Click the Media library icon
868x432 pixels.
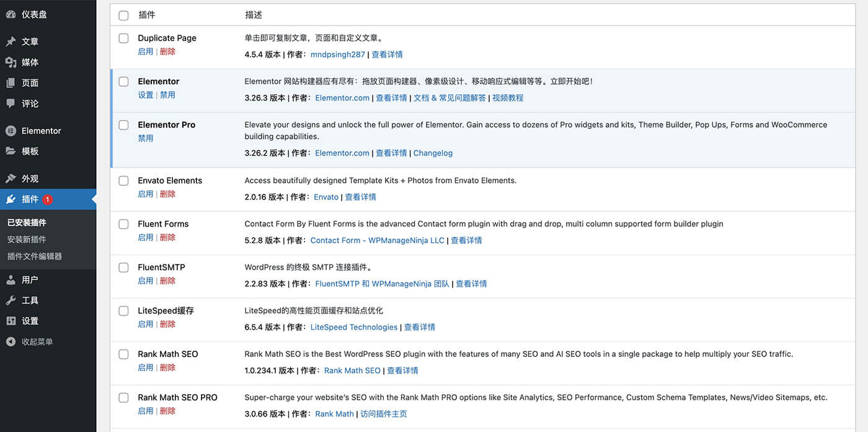pos(11,62)
